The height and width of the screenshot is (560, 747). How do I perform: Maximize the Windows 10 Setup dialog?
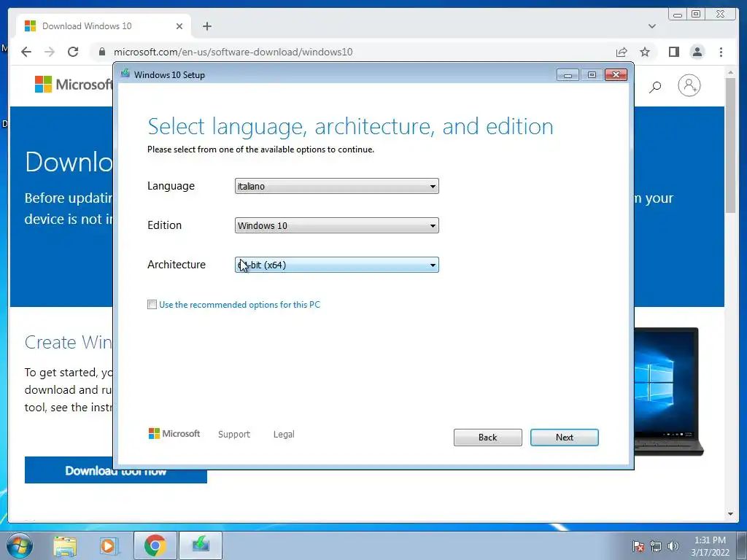click(592, 75)
